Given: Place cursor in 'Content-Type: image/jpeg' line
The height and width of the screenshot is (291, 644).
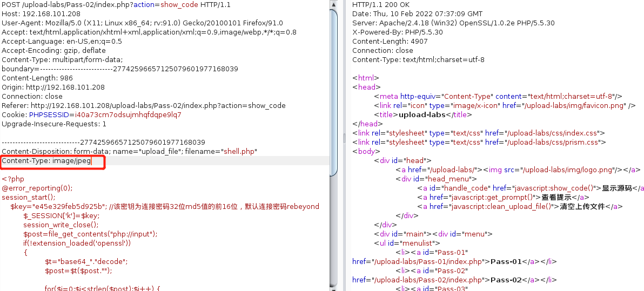Looking at the screenshot, I should pos(46,160).
